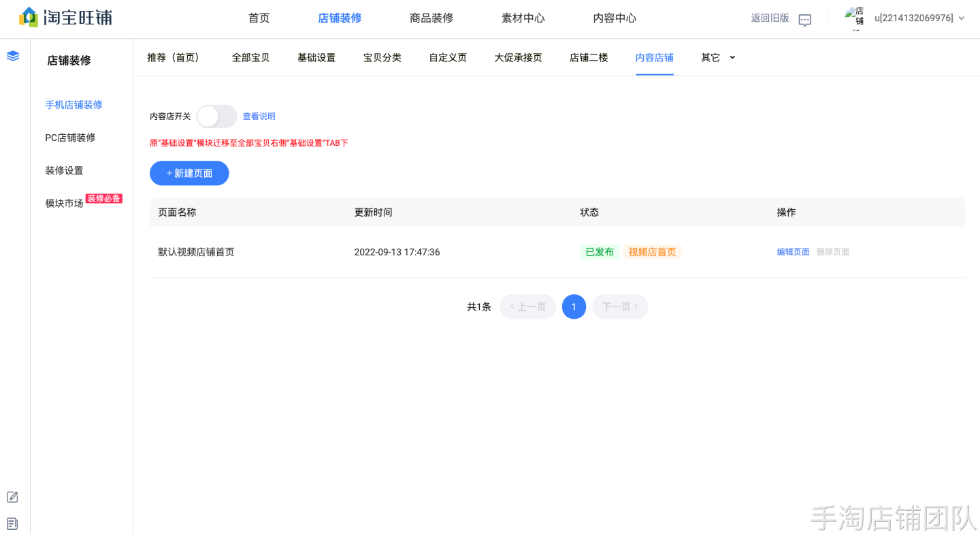Open 内容中心 in top navigation

pyautogui.click(x=615, y=18)
